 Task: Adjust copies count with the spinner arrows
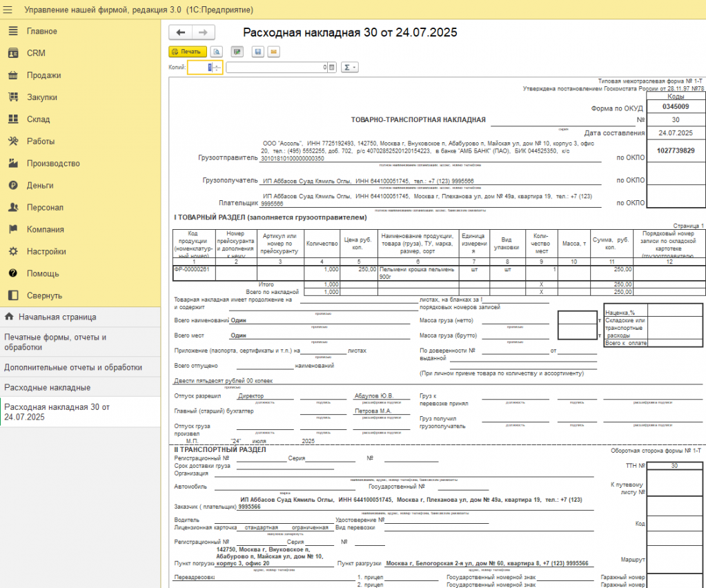pyautogui.click(x=217, y=68)
